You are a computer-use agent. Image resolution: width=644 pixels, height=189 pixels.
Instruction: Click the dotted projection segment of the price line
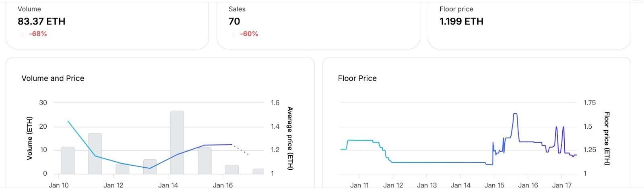click(241, 149)
